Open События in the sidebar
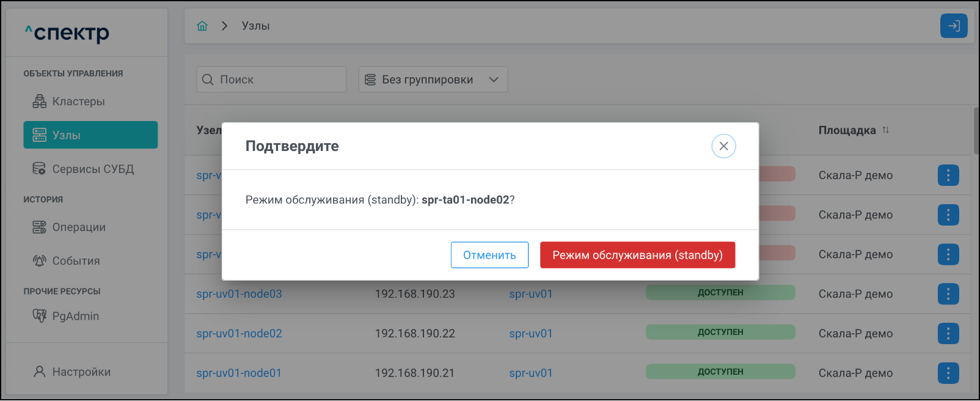Image resolution: width=980 pixels, height=401 pixels. pyautogui.click(x=76, y=261)
